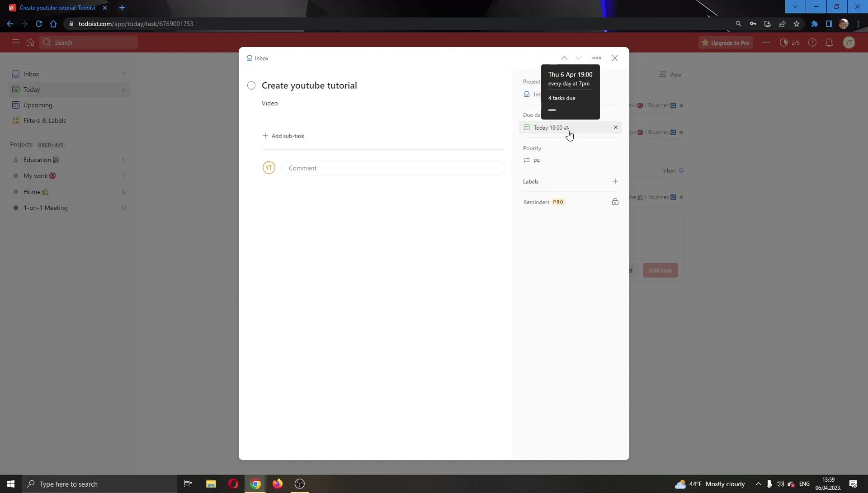Focus the Todoist search field

coord(89,43)
